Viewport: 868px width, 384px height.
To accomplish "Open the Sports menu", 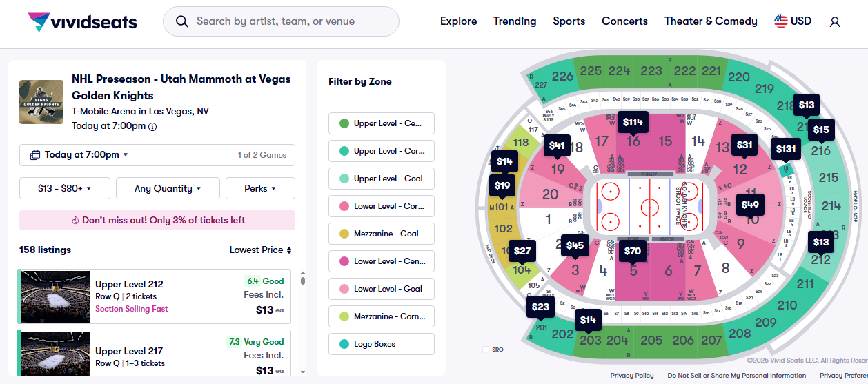I will [x=569, y=21].
